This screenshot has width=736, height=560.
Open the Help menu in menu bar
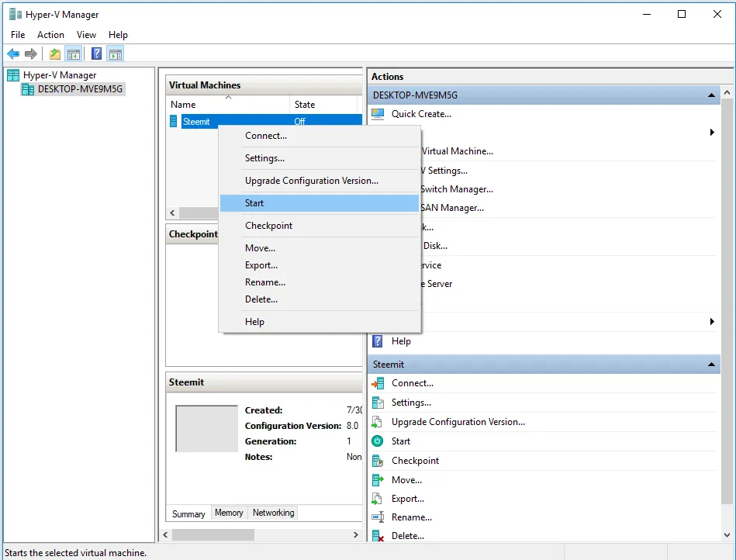click(x=118, y=35)
